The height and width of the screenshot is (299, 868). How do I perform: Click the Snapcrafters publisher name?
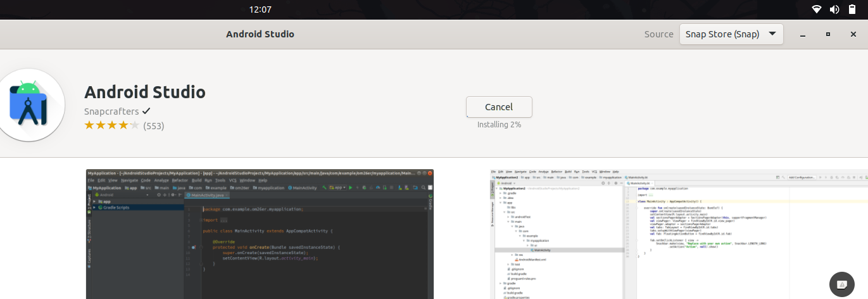(111, 111)
